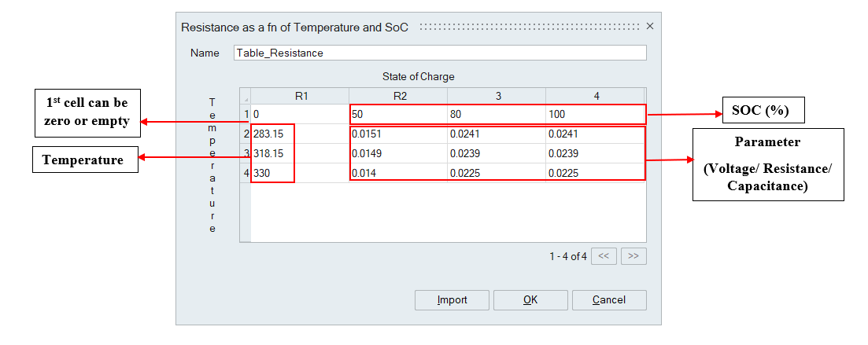The width and height of the screenshot is (868, 345).
Task: Select the cell containing 283.15
Action: pos(272,134)
